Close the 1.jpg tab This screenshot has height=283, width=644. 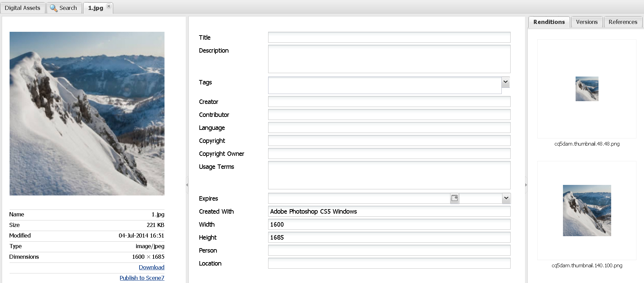(x=109, y=6)
